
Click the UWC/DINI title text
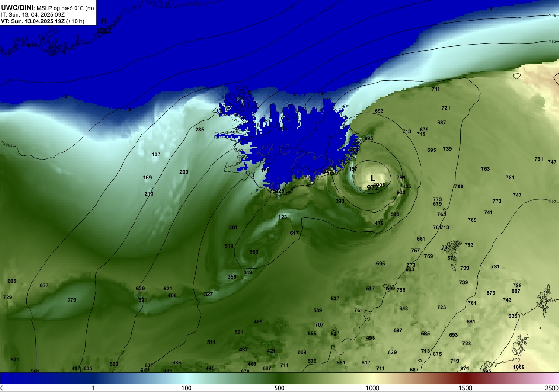click(17, 7)
